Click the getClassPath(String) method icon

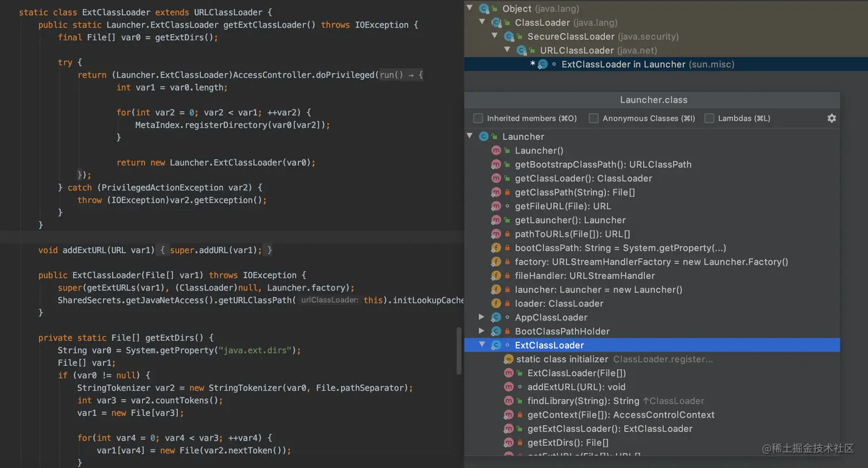(496, 192)
